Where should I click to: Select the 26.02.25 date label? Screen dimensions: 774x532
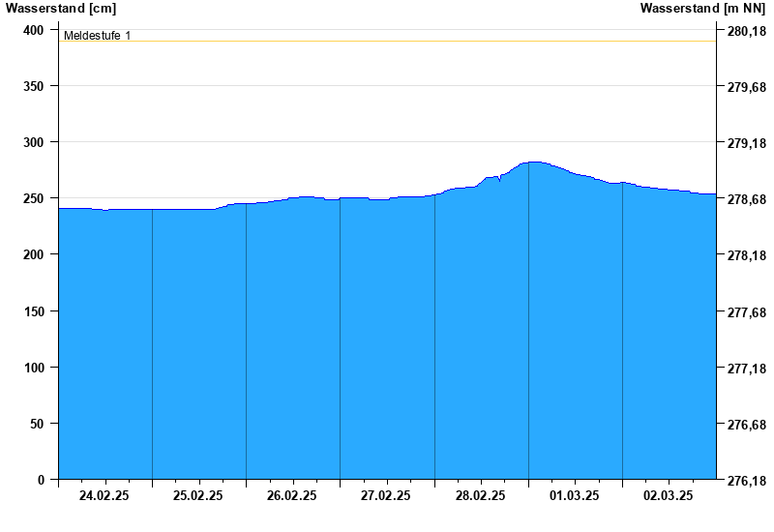tap(292, 495)
